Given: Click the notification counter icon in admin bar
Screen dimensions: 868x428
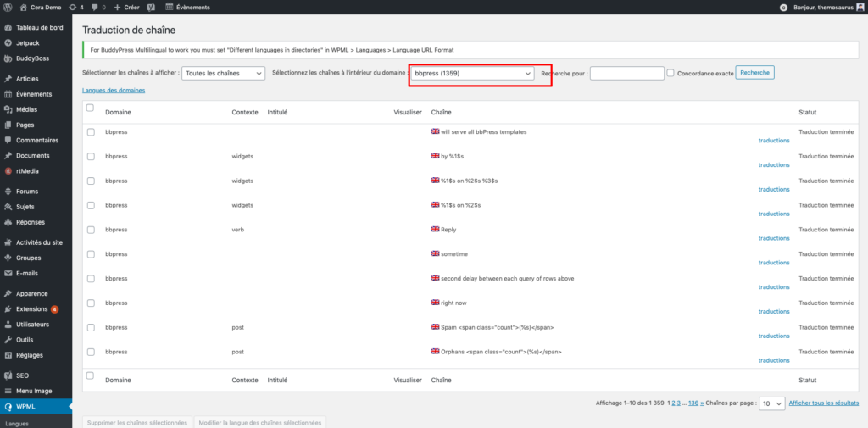Looking at the screenshot, I should [782, 8].
